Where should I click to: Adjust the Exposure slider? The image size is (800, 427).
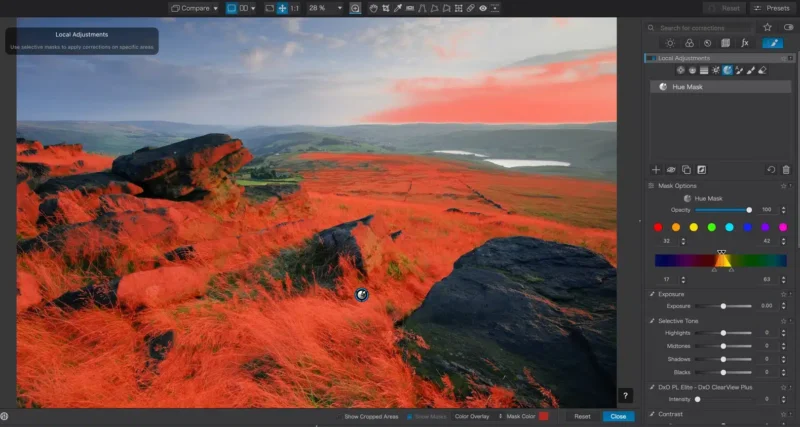pos(723,306)
